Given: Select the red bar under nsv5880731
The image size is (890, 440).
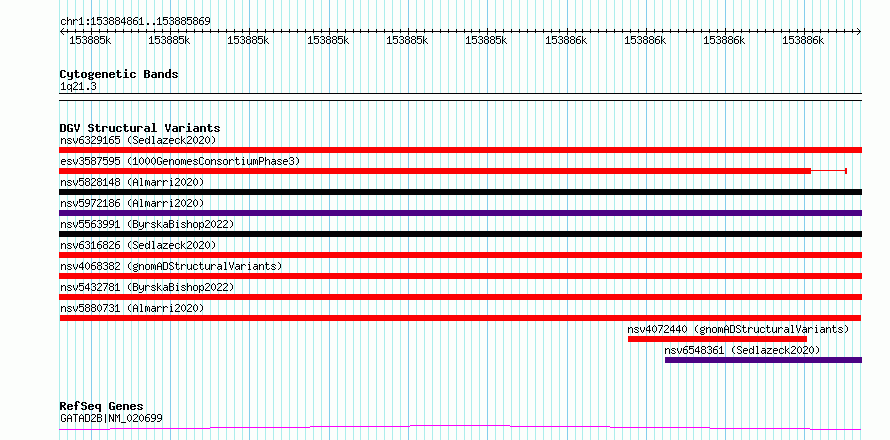Looking at the screenshot, I should (x=460, y=318).
